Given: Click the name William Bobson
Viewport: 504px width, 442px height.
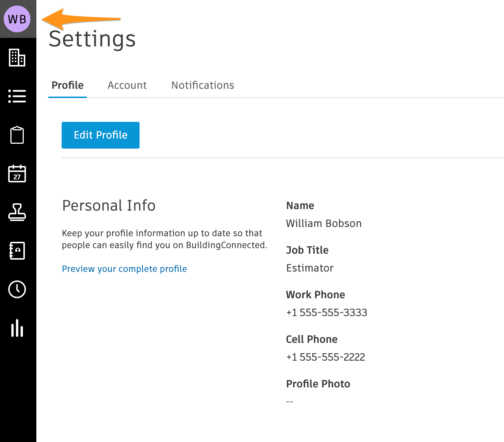Looking at the screenshot, I should point(324,224).
